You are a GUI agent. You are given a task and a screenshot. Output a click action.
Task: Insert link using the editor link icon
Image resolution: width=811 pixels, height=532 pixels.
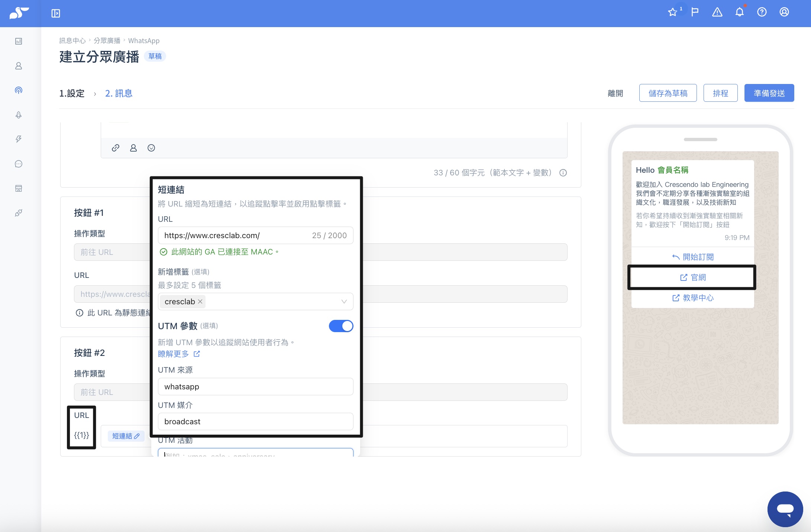116,148
